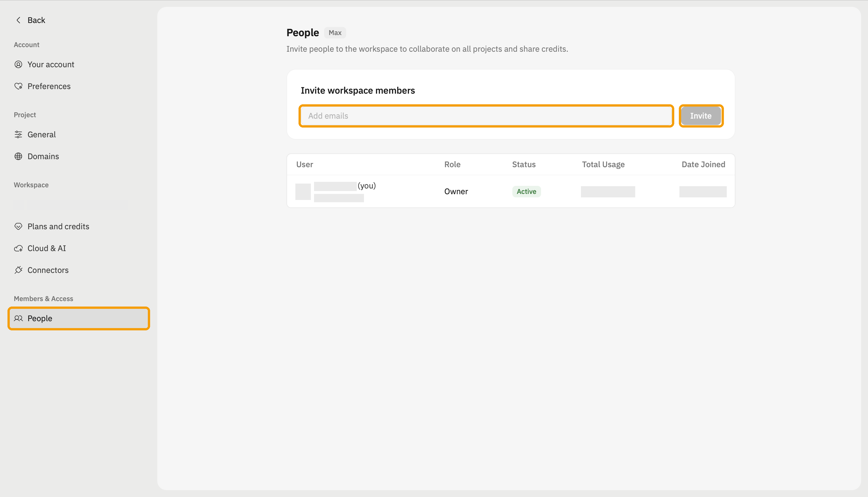
Task: Open the Domains settings
Action: tap(43, 156)
